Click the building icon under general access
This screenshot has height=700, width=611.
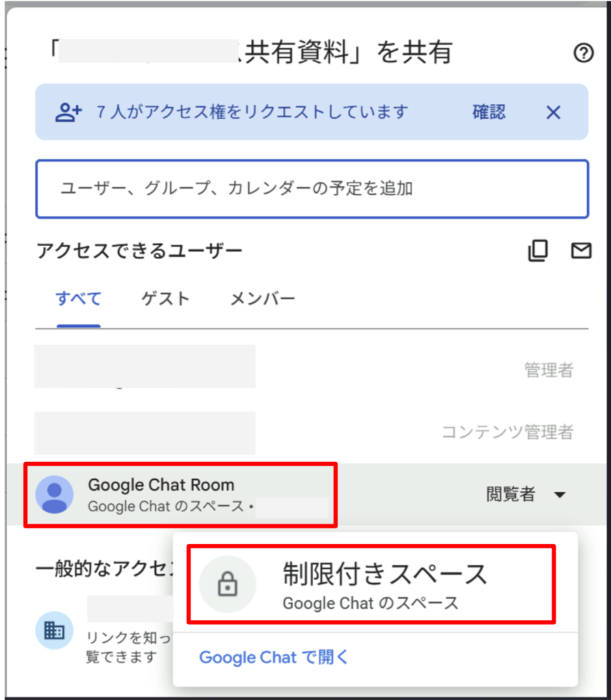55,630
